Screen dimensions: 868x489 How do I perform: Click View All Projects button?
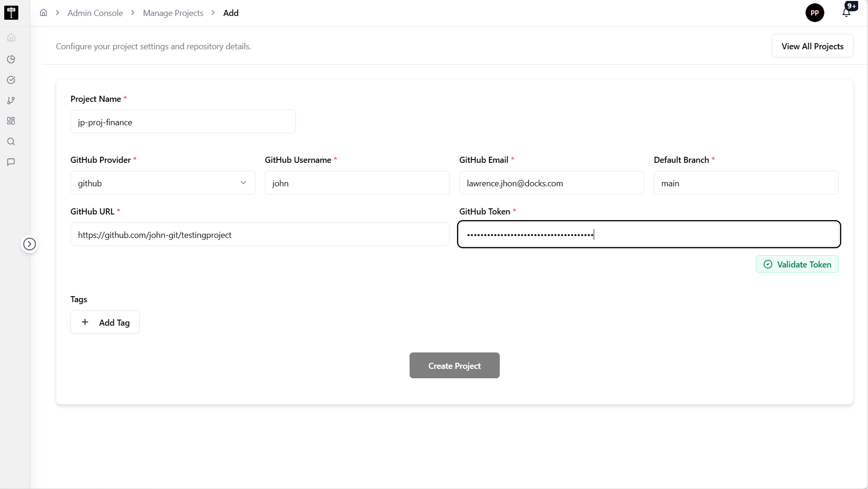813,46
